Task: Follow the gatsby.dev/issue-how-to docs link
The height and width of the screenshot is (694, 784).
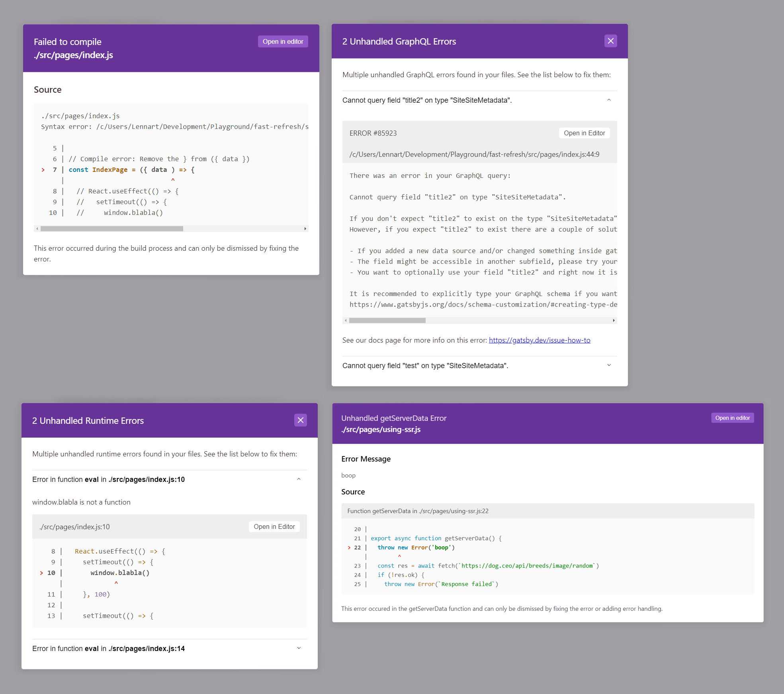Action: (539, 340)
